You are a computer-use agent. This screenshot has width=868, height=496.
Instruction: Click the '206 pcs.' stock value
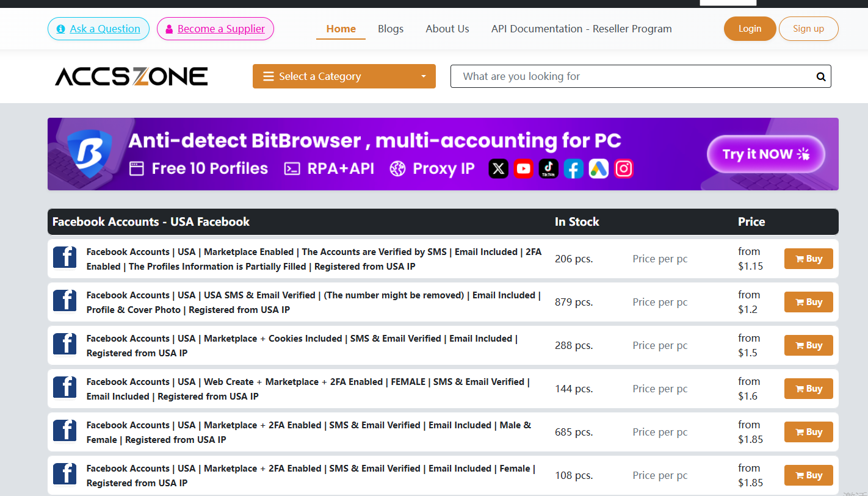tap(574, 259)
